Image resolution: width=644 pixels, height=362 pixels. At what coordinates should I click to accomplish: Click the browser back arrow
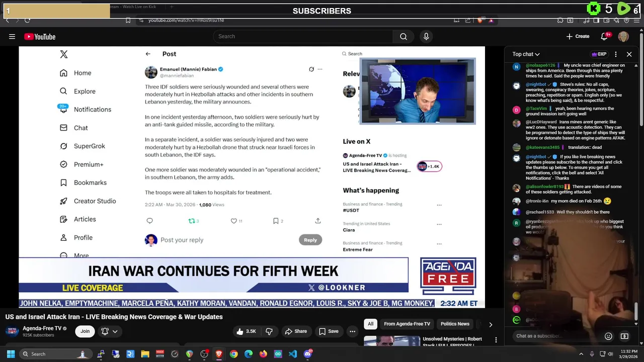point(7,20)
